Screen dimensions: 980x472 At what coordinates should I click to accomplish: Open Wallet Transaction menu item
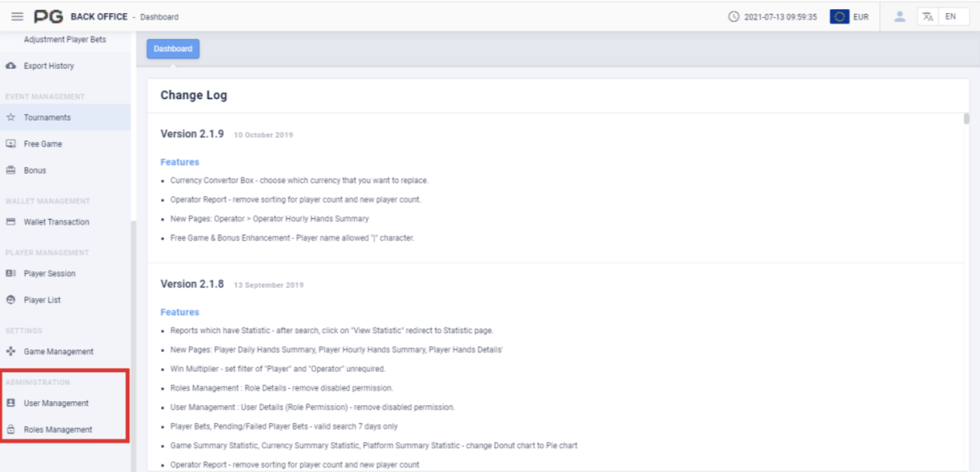56,222
